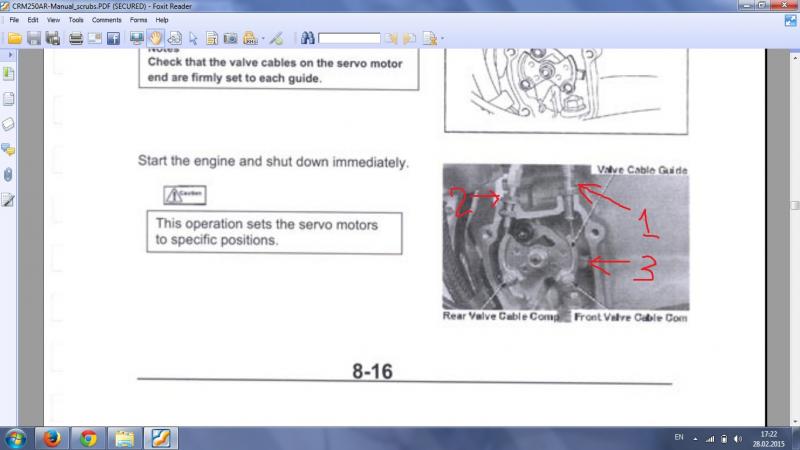Click the scroll down arrow
The image size is (800, 450).
point(795,421)
